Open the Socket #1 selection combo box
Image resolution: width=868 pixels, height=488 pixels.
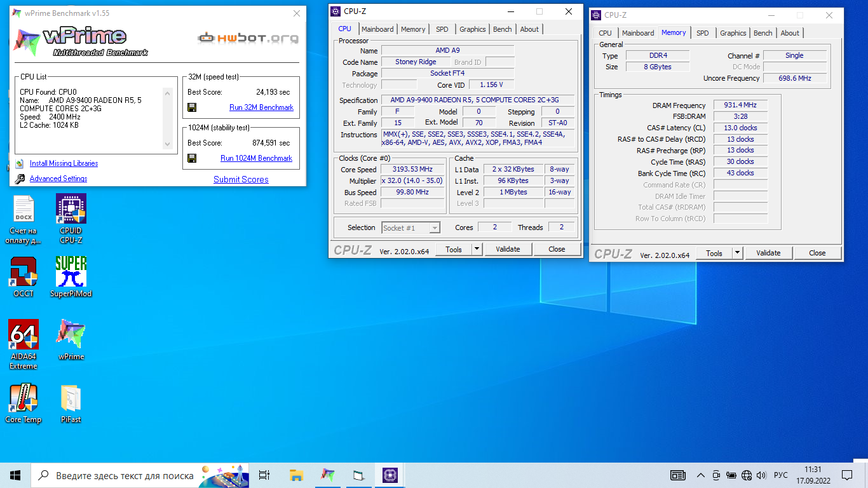pyautogui.click(x=411, y=227)
